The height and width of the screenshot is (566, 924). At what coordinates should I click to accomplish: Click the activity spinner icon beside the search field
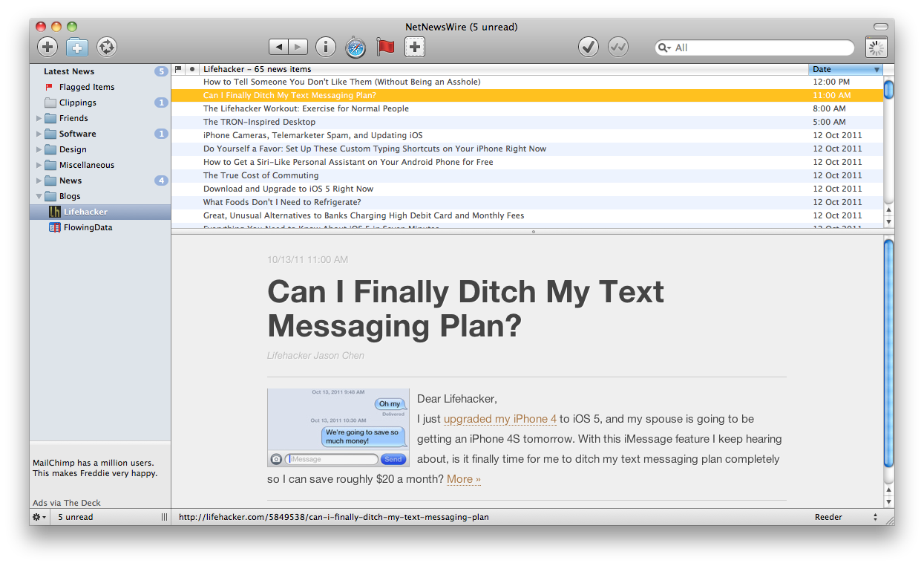coord(877,48)
